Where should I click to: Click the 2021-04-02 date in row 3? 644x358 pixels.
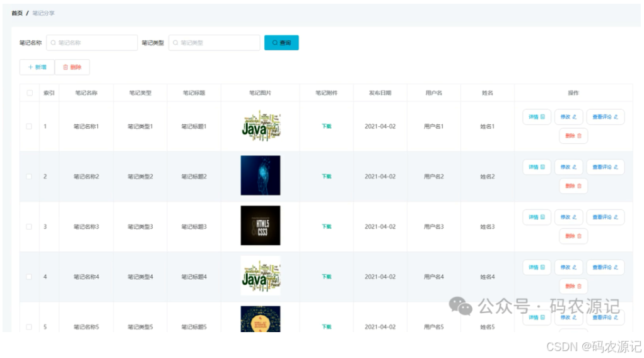[380, 227]
